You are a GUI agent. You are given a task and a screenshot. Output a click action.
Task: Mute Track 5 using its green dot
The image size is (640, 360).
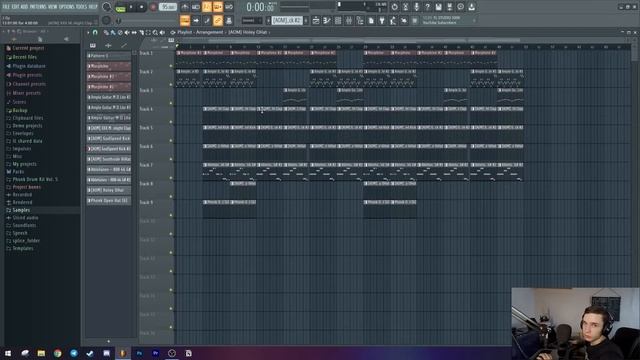(x=171, y=140)
